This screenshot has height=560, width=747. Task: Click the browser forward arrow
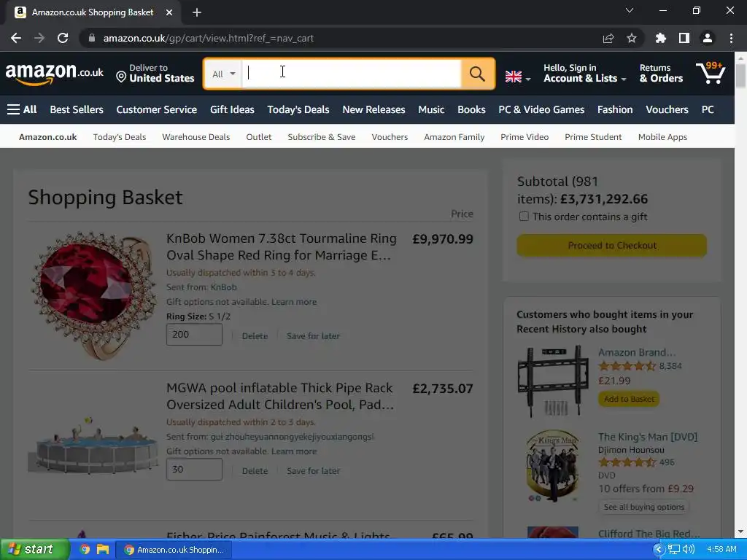[39, 38]
